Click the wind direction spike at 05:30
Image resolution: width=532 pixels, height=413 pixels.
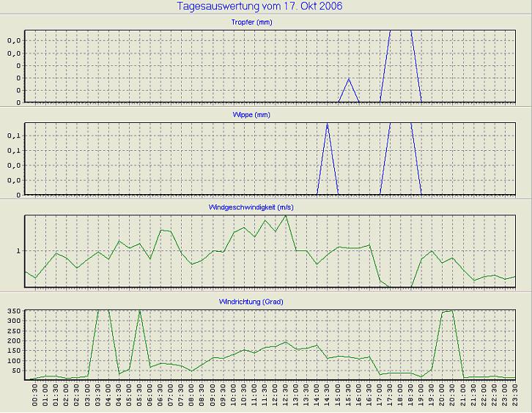coord(139,312)
